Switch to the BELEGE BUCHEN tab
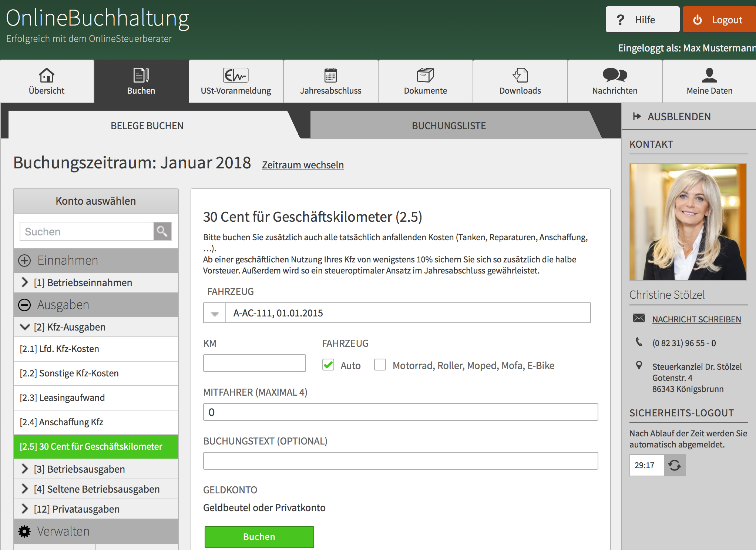Image resolution: width=756 pixels, height=550 pixels. pos(147,126)
